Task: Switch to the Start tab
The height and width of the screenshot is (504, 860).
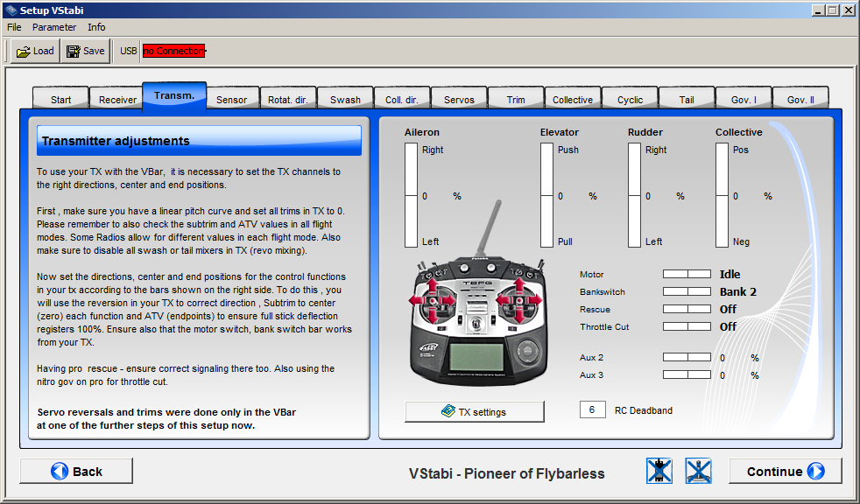Action: point(61,99)
